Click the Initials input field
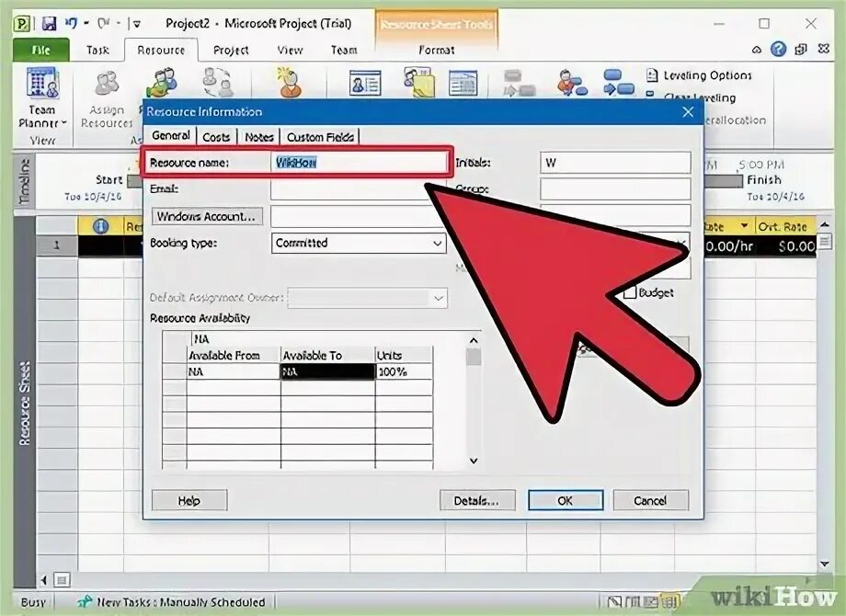Image resolution: width=846 pixels, height=616 pixels. click(x=615, y=163)
